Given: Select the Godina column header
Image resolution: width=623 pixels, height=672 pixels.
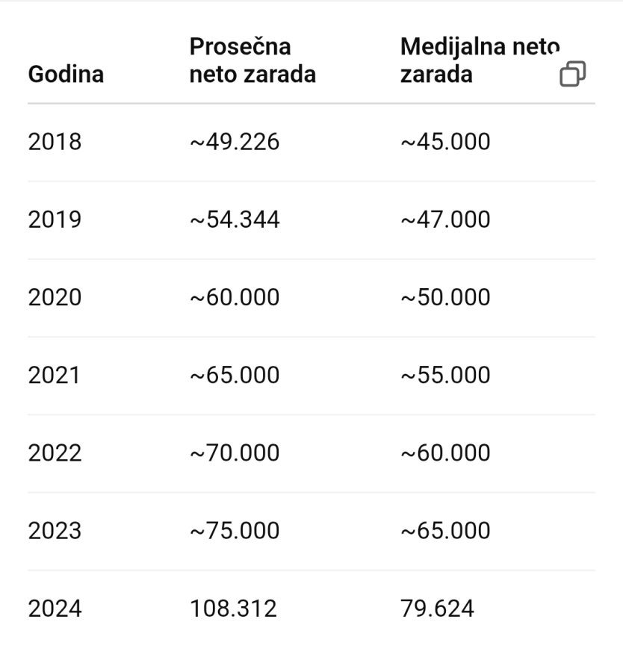Looking at the screenshot, I should [x=66, y=74].
